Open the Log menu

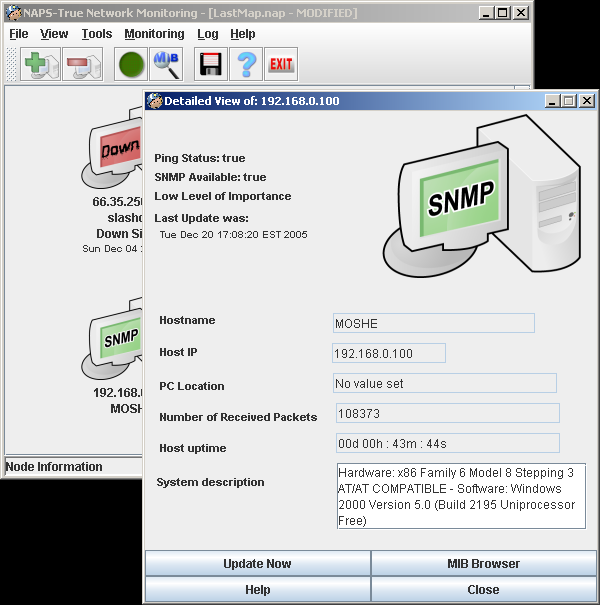coord(208,34)
